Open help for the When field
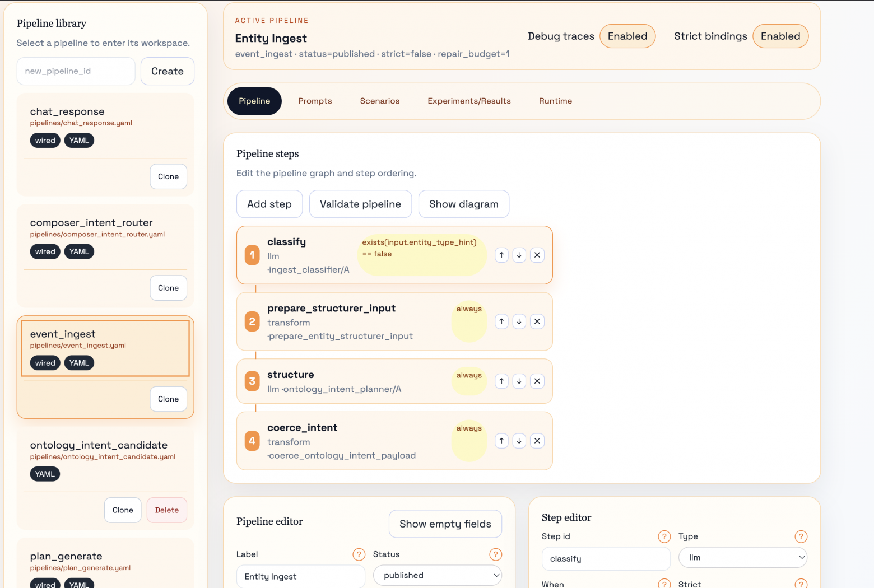 click(x=664, y=584)
